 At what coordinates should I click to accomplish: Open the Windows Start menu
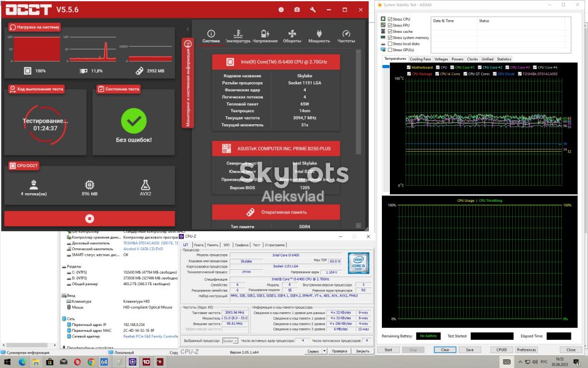click(x=7, y=362)
